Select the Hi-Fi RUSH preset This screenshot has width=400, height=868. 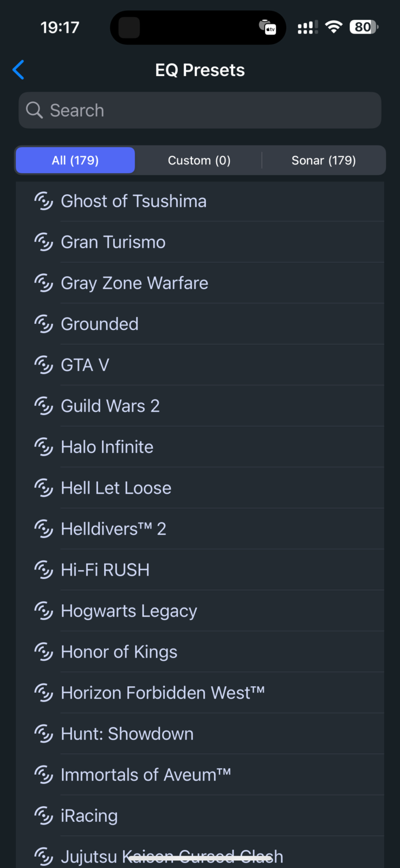[105, 570]
